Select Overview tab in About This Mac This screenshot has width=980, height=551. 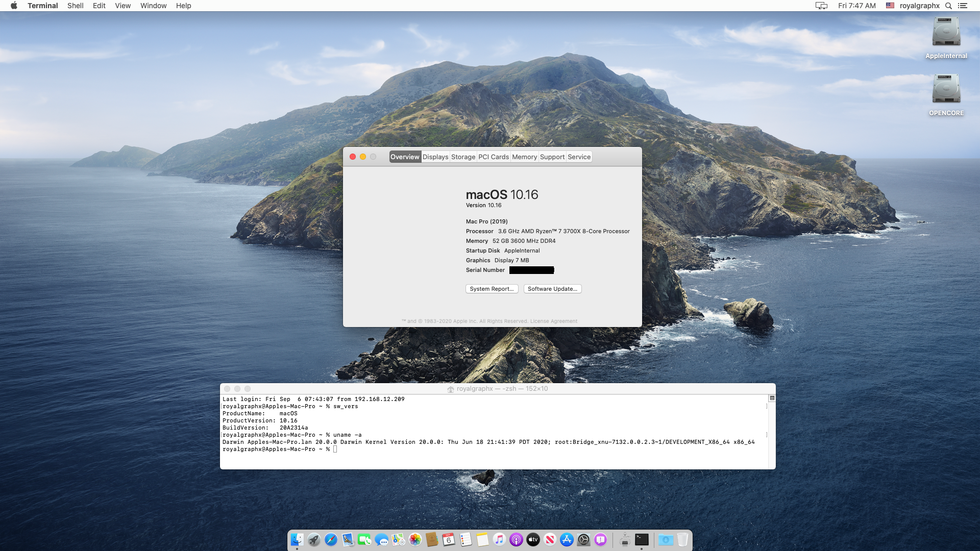click(405, 157)
